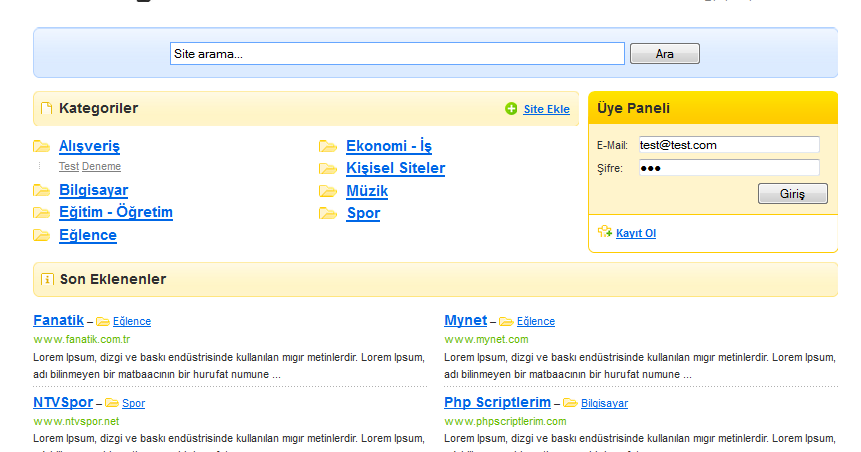Open the NTVSpor site title link

point(63,402)
